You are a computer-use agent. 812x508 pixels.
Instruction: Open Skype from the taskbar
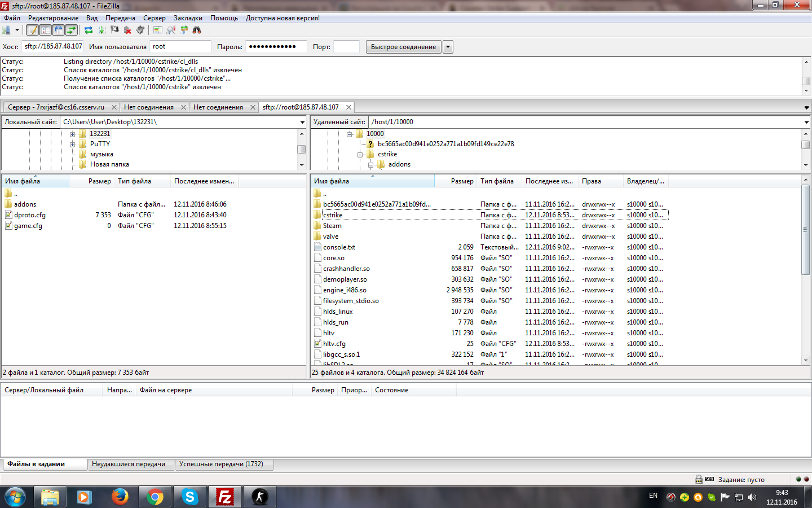click(x=189, y=497)
